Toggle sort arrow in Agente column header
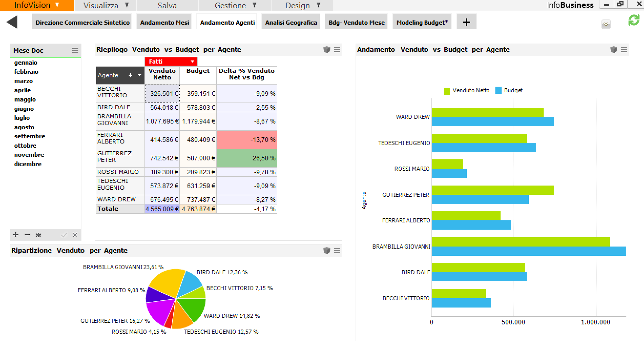The width and height of the screenshot is (644, 348). 130,75
